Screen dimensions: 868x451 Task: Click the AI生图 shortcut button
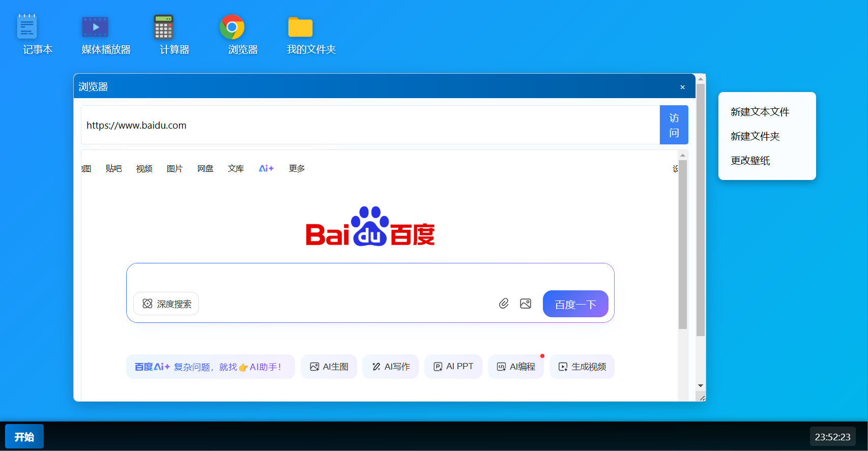click(x=329, y=367)
